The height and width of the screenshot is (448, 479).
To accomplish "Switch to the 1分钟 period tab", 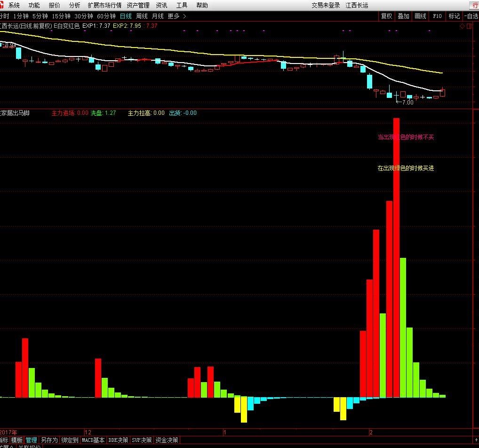I will click(x=21, y=16).
